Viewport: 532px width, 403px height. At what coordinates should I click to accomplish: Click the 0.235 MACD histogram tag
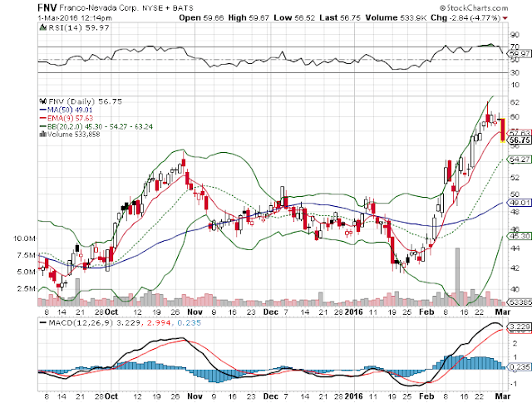pyautogui.click(x=519, y=366)
